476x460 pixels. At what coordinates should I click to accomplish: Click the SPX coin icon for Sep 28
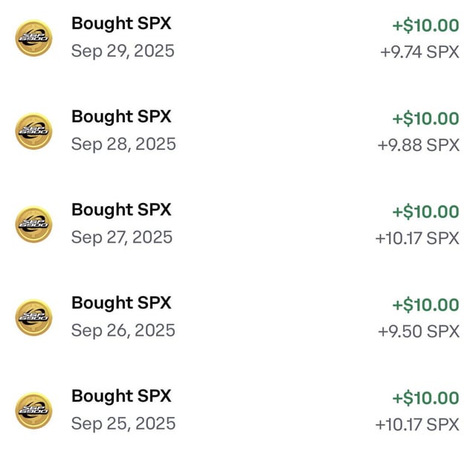[33, 131]
